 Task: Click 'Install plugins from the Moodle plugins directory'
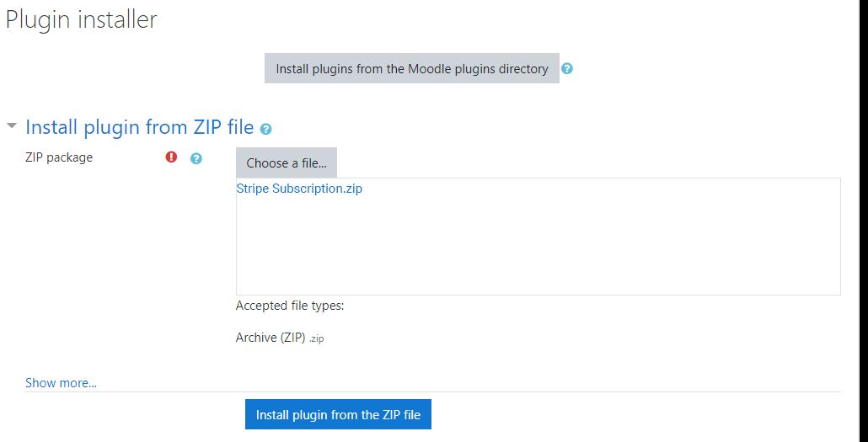(412, 69)
